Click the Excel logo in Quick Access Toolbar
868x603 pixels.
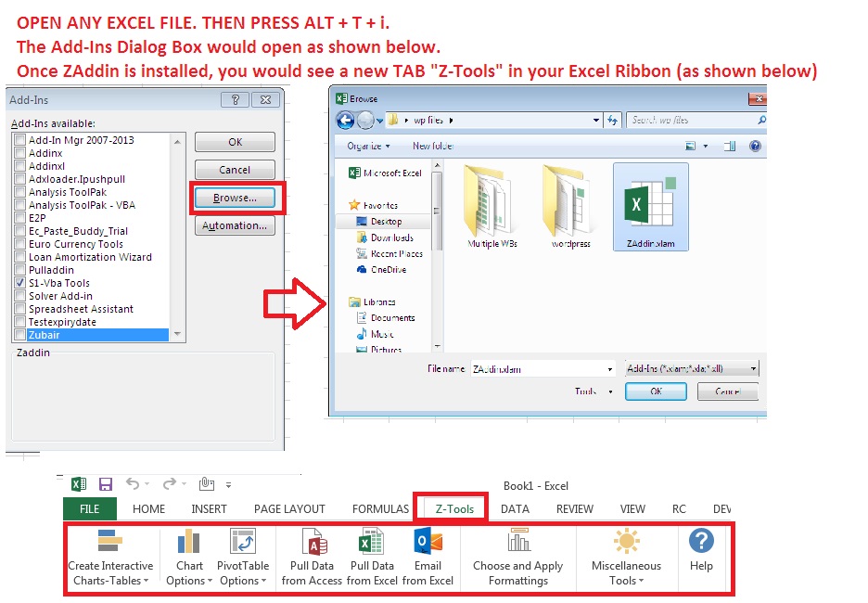click(79, 484)
